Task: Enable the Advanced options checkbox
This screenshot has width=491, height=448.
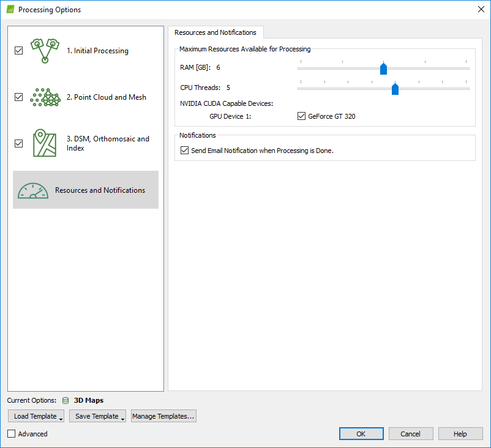Action: click(12, 434)
